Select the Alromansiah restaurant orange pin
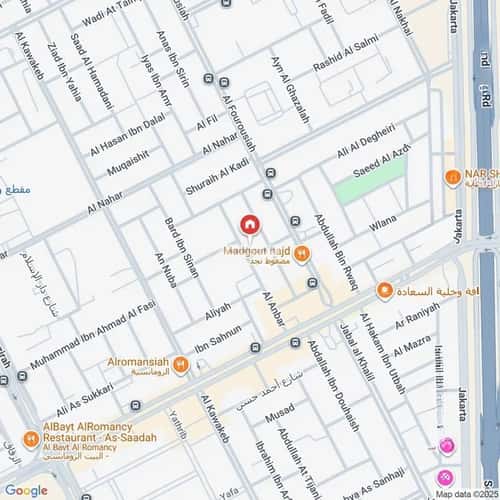The image size is (500, 500). (181, 365)
